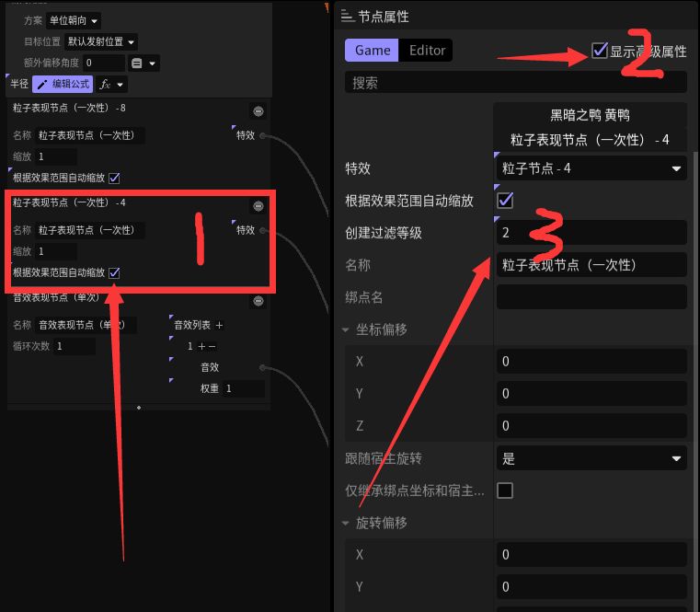
Task: Edit the 创建过滤等级 value field
Action: click(591, 232)
